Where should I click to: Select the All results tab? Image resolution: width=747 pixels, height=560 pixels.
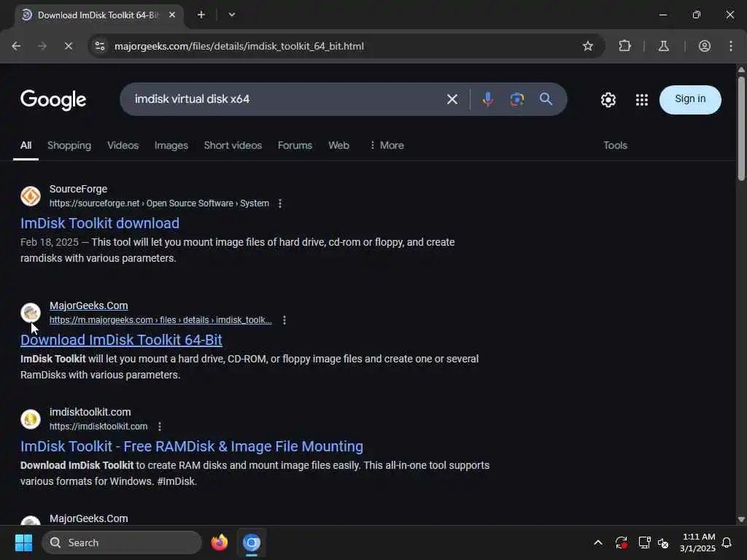(26, 146)
